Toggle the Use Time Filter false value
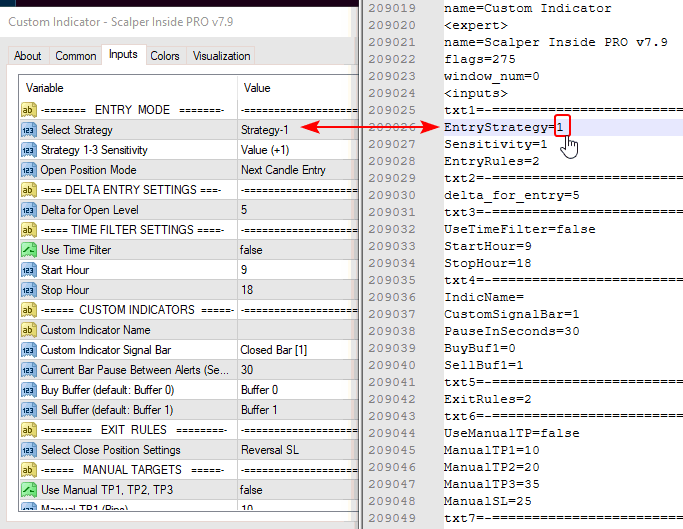Viewport: 683px width, 529px height. click(x=298, y=250)
